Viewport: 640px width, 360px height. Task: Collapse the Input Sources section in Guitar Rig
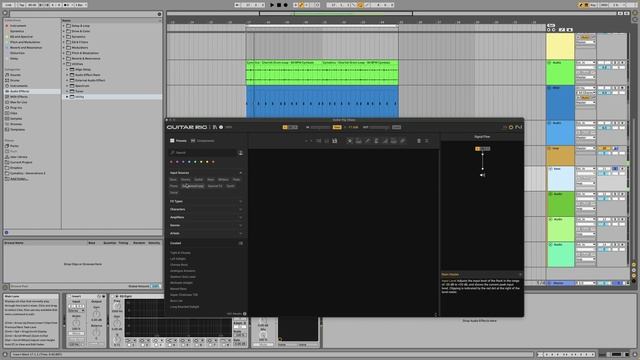tap(241, 173)
